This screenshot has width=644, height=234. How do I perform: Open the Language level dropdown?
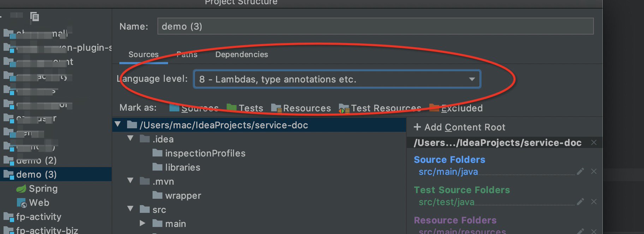coord(472,79)
